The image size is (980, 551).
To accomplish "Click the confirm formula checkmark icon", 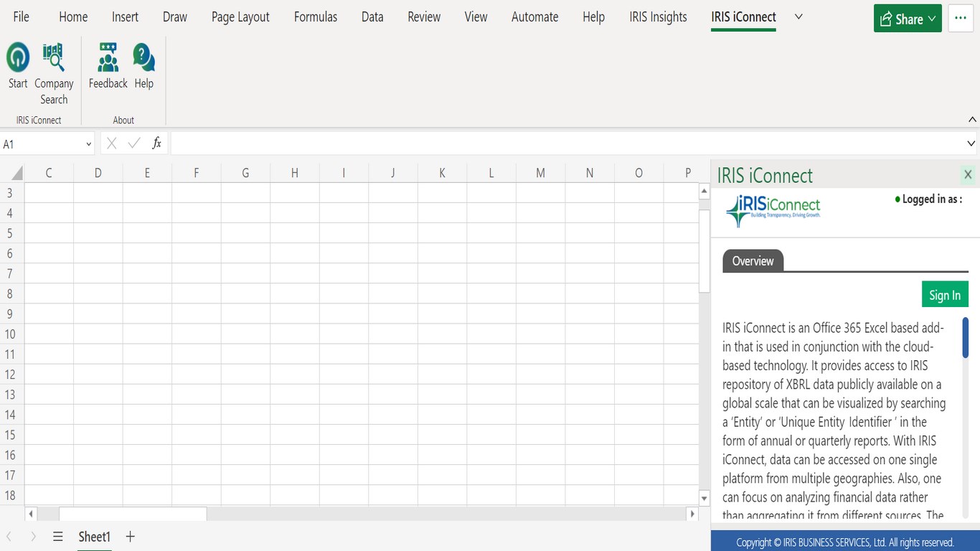I will [x=134, y=143].
